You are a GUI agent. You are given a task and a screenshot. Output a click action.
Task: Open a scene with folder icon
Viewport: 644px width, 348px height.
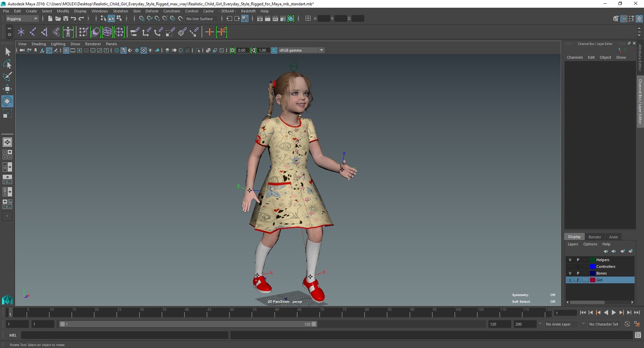point(58,19)
